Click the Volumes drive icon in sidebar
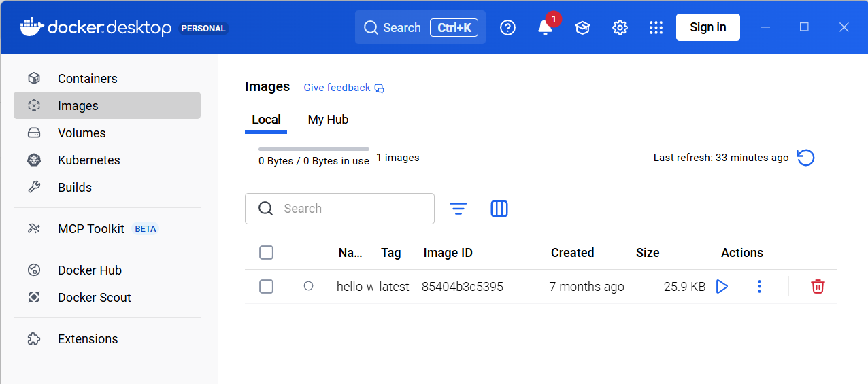Screen dimensions: 868x384 tap(34, 133)
